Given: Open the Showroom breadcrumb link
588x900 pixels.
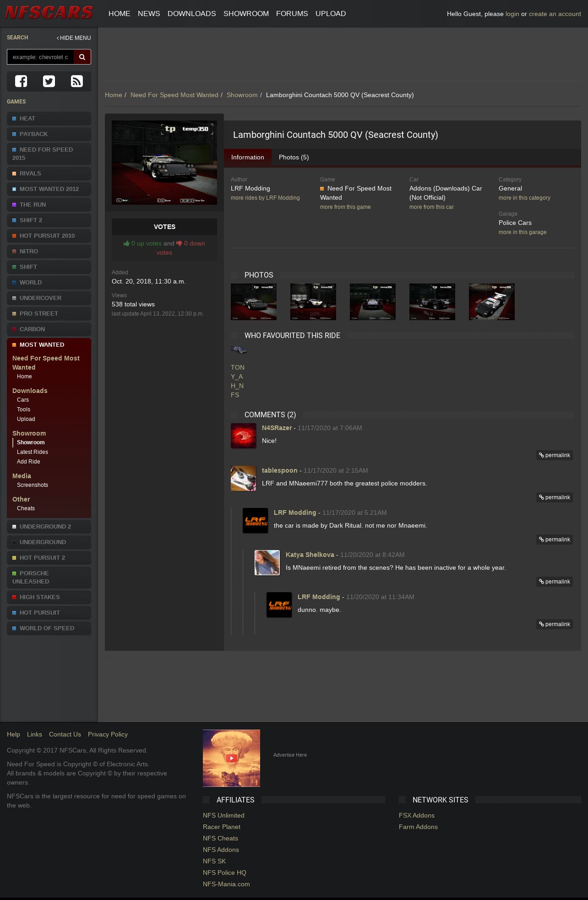Looking at the screenshot, I should [242, 95].
